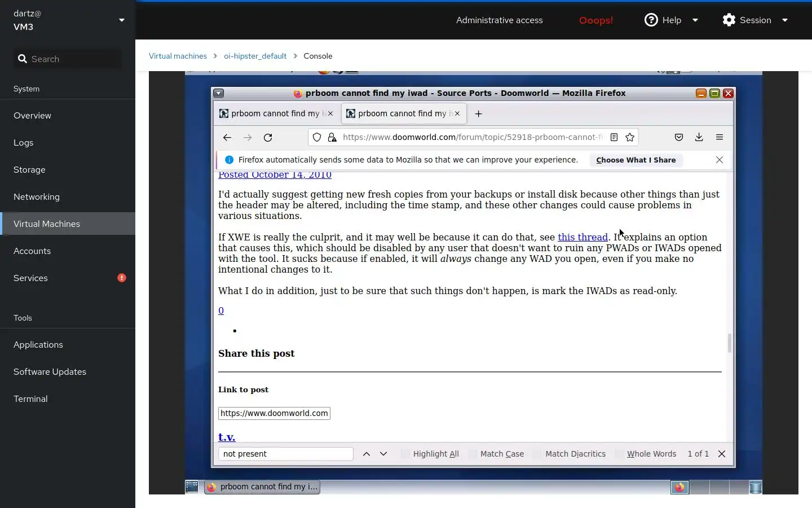Open Logs in the sidebar
This screenshot has height=508, width=812.
click(68, 142)
